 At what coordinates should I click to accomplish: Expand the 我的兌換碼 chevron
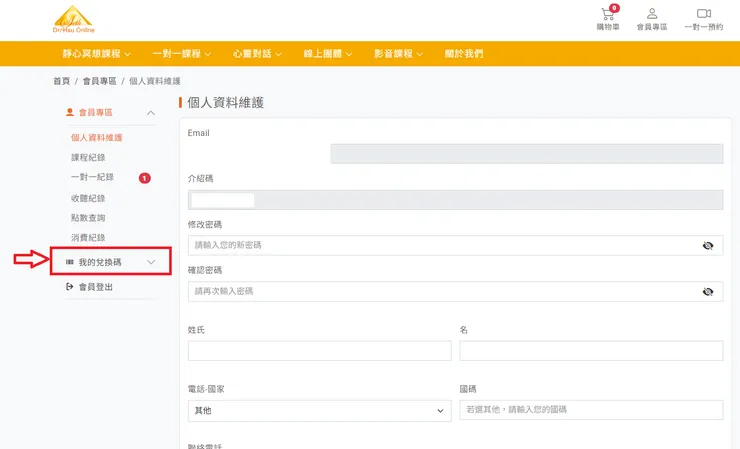click(x=151, y=262)
